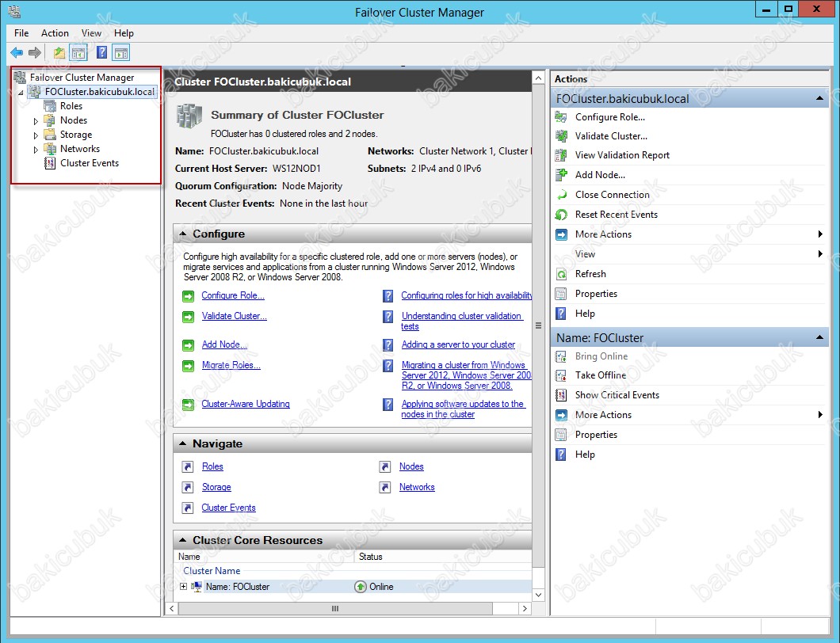Click the horizontal scrollbar left arrow

[172, 609]
